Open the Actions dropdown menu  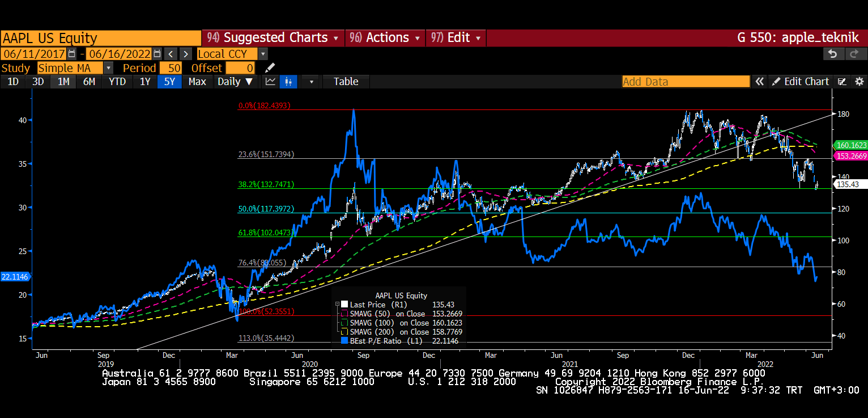[385, 38]
